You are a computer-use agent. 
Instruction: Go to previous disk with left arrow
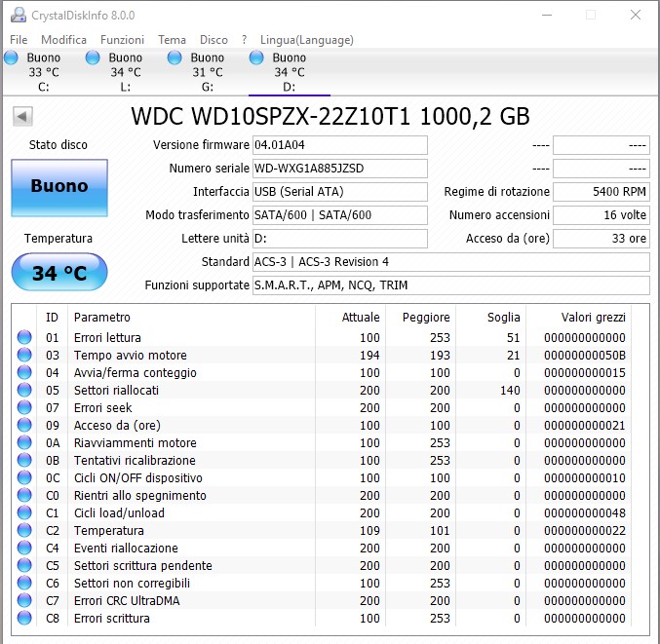(22, 116)
